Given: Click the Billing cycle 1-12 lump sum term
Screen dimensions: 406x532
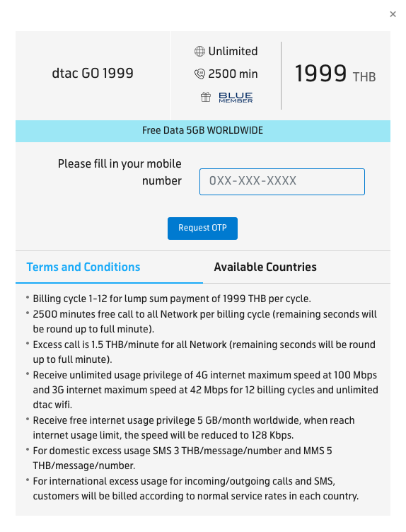Looking at the screenshot, I should [172, 299].
